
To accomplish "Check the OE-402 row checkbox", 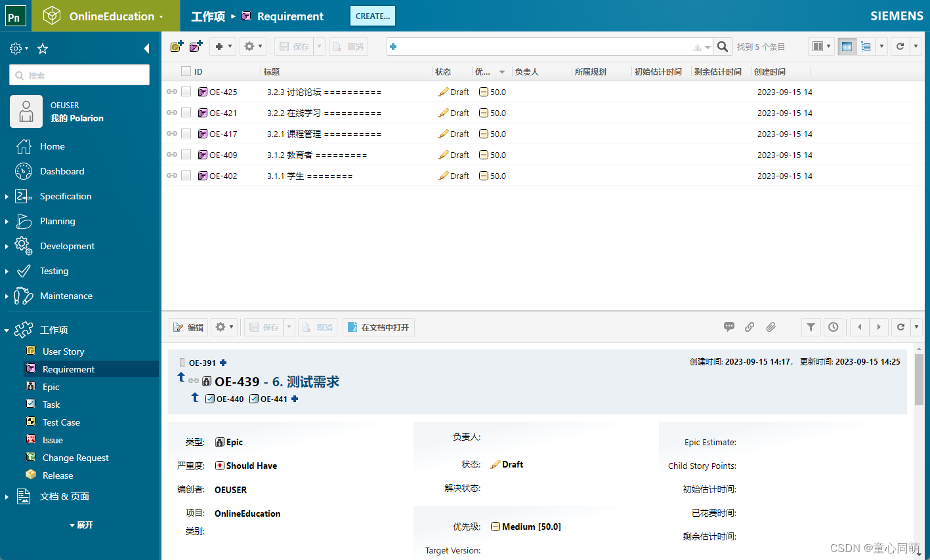I will tap(186, 175).
